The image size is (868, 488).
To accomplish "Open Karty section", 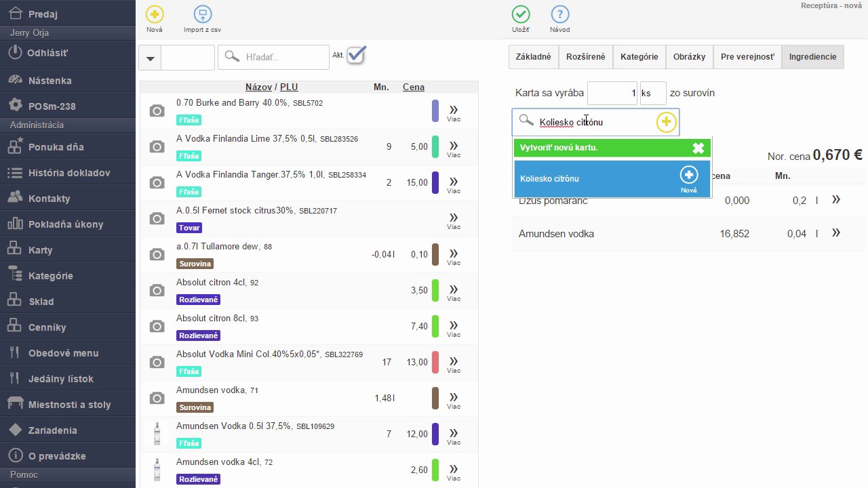I will pyautogui.click(x=68, y=250).
